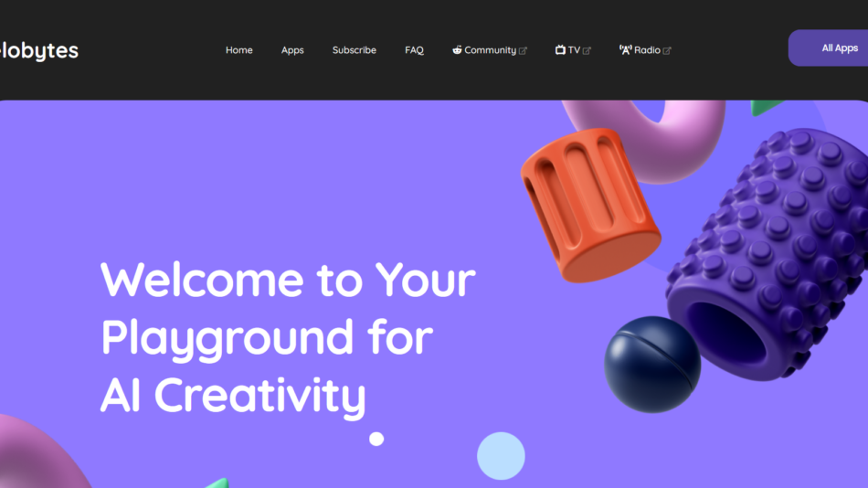Go to the Subscribe page
The height and width of the screenshot is (488, 868).
[x=355, y=50]
